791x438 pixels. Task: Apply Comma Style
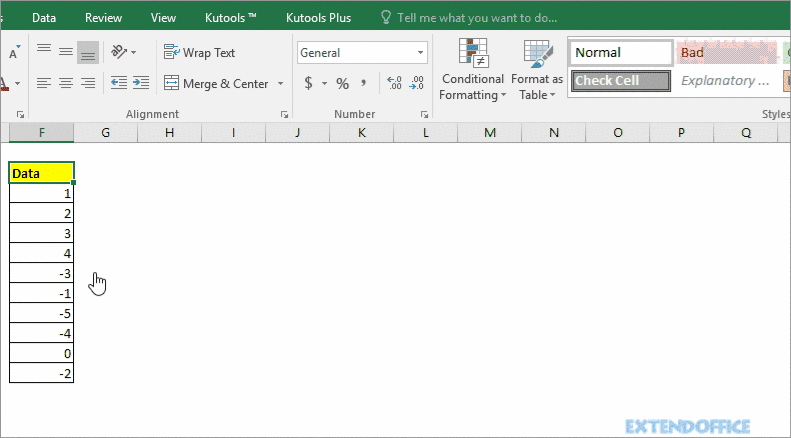coord(363,83)
